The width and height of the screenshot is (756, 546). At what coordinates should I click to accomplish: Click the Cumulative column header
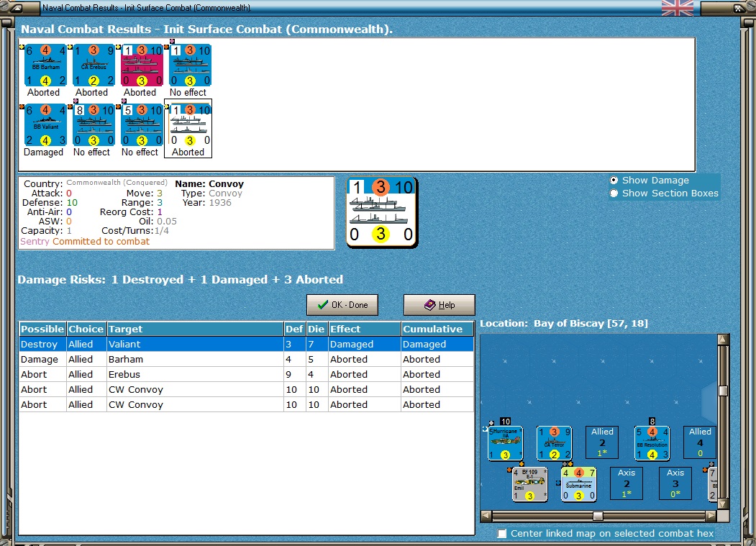(x=437, y=329)
